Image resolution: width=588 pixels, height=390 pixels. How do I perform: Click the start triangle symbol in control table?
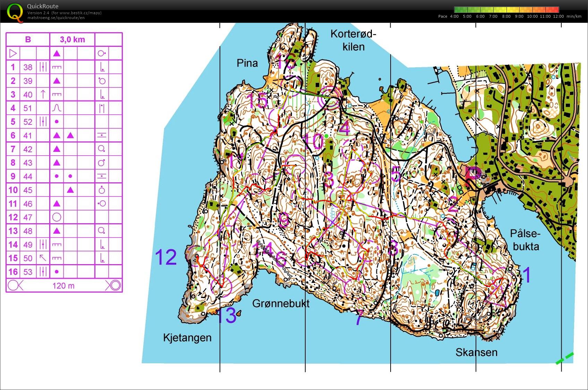point(13,53)
